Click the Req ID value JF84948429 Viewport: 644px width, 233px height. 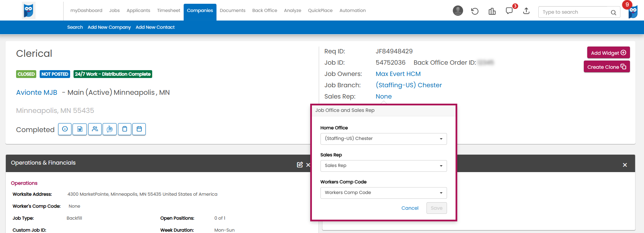[394, 51]
